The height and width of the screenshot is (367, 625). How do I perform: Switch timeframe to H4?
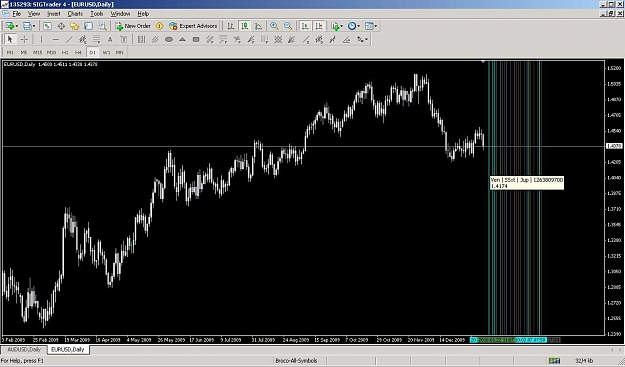coord(79,52)
